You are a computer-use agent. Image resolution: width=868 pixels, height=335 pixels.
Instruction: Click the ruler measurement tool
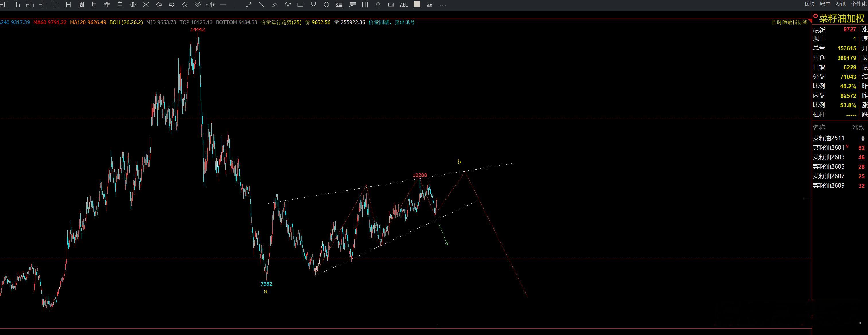tap(391, 5)
